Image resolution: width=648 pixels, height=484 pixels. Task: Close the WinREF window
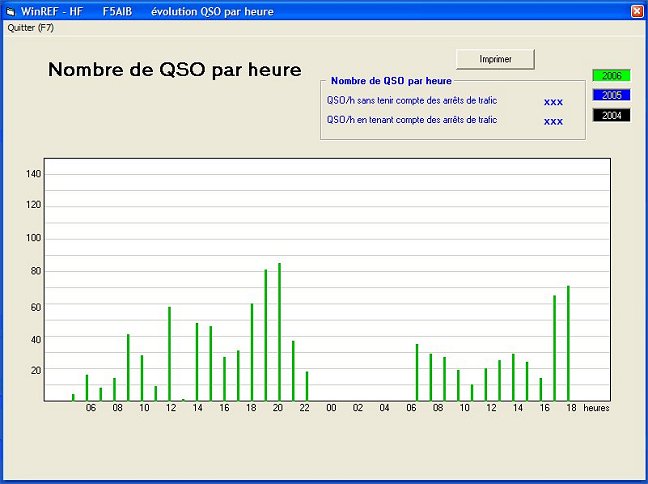click(637, 10)
